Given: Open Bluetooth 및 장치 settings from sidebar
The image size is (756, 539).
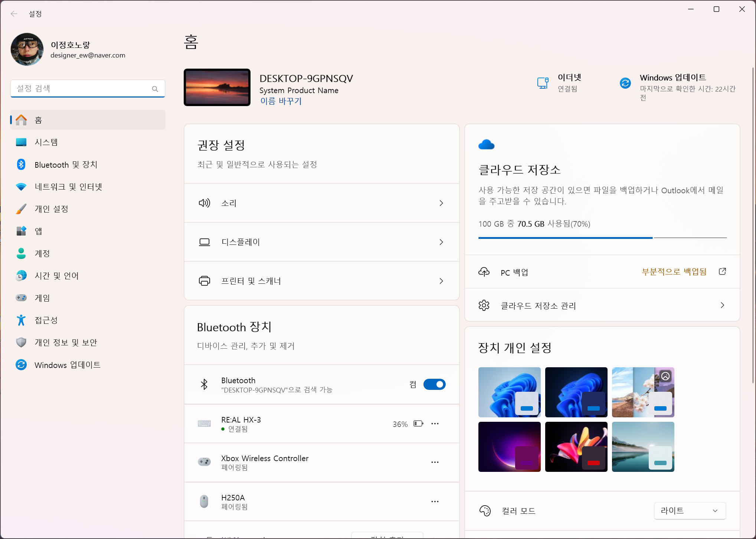Looking at the screenshot, I should pos(66,164).
